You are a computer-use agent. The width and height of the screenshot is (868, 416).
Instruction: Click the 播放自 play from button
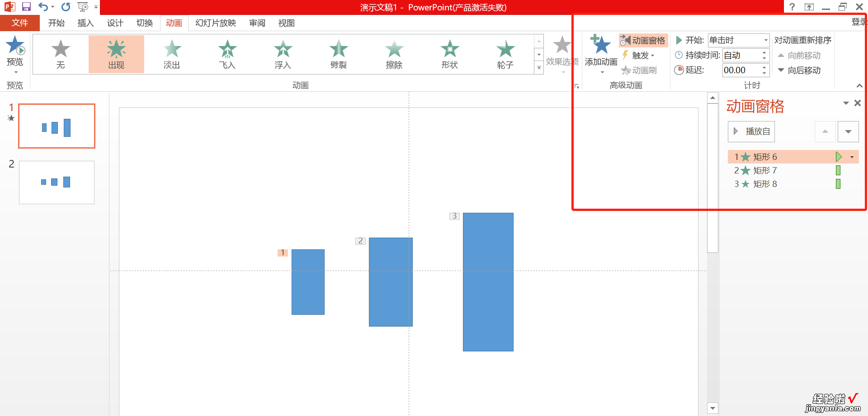[751, 131]
